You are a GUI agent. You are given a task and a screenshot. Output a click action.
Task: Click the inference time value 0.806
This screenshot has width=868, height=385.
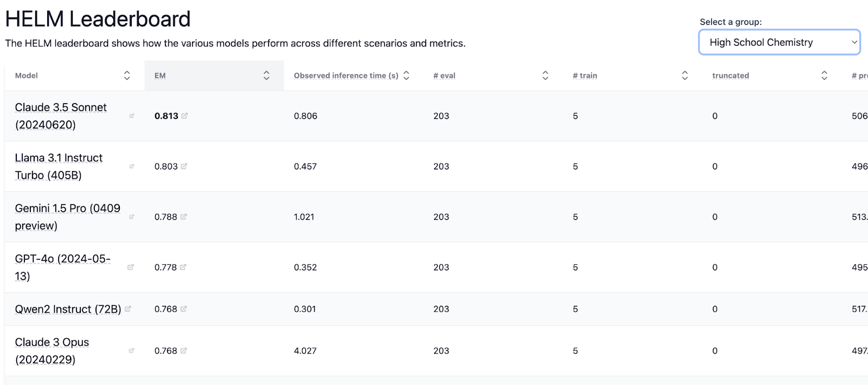pyautogui.click(x=305, y=116)
